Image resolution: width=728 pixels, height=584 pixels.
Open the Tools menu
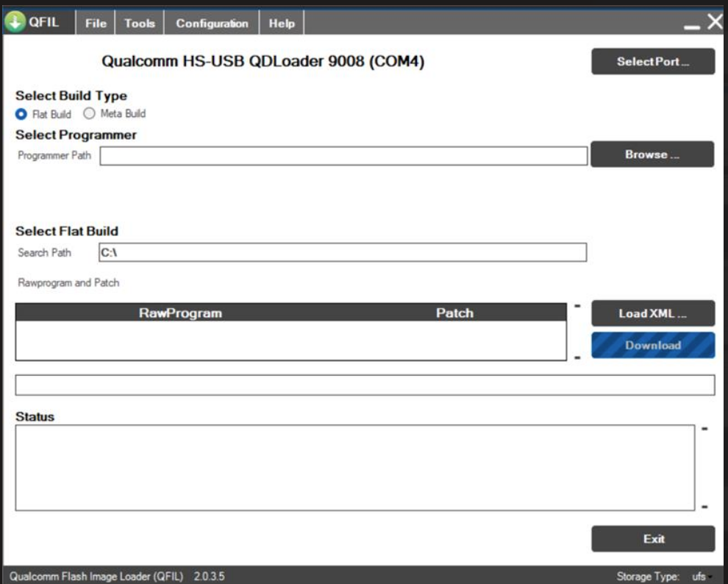pyautogui.click(x=139, y=24)
